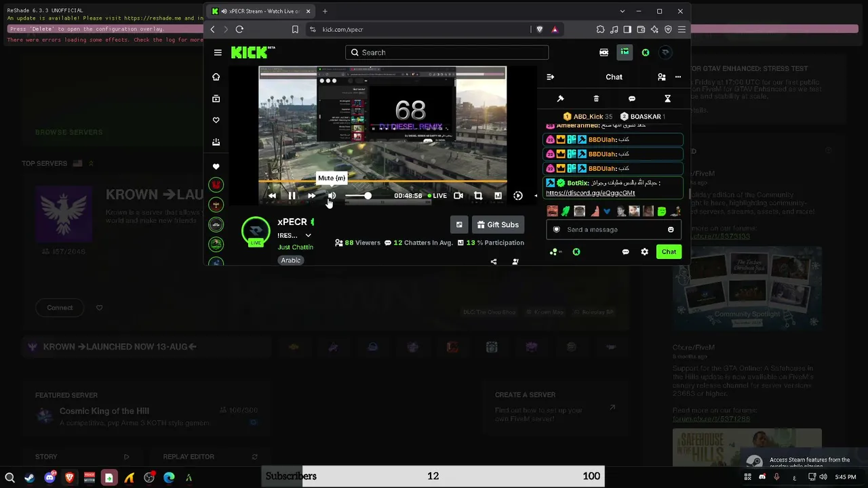868x488 pixels.
Task: Toggle the chat hourglass slow-mode icon
Action: pyautogui.click(x=667, y=99)
